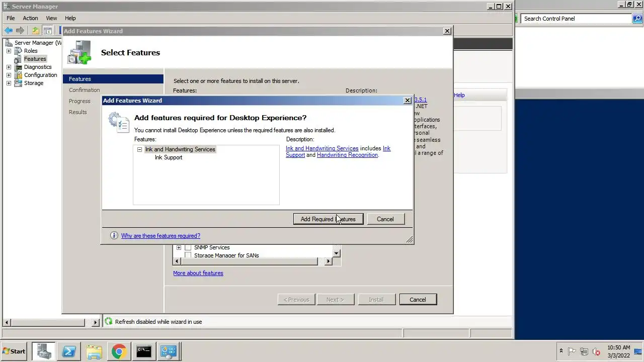Open the View menu
This screenshot has height=362, width=644.
[51, 18]
